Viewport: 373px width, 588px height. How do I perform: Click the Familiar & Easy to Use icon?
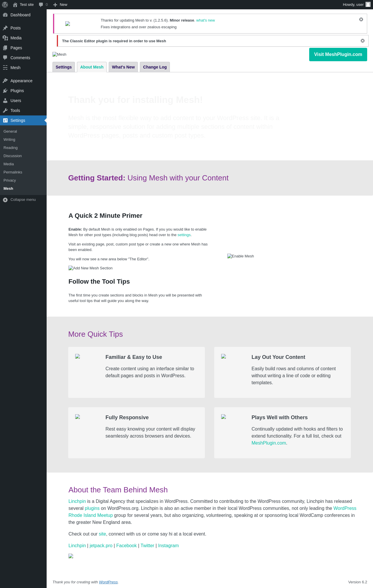(x=78, y=356)
